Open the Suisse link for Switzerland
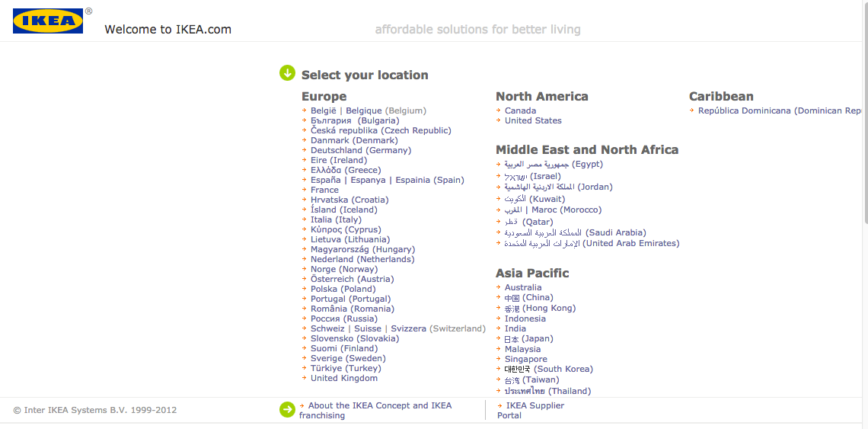 tap(368, 328)
